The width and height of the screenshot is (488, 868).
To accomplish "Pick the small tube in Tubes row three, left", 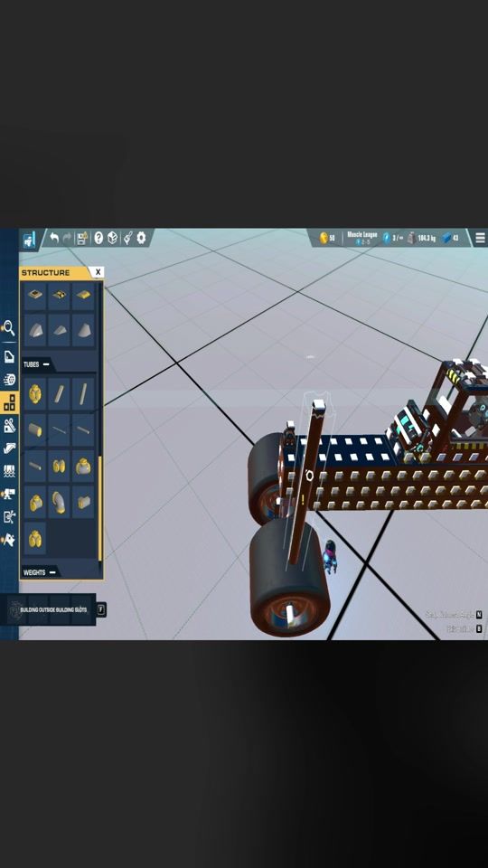I will (x=35, y=467).
